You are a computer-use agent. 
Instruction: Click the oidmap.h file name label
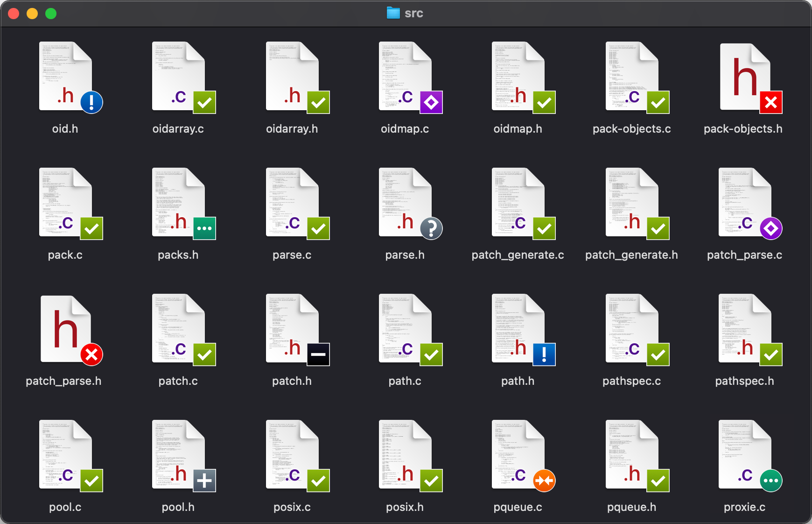click(518, 129)
